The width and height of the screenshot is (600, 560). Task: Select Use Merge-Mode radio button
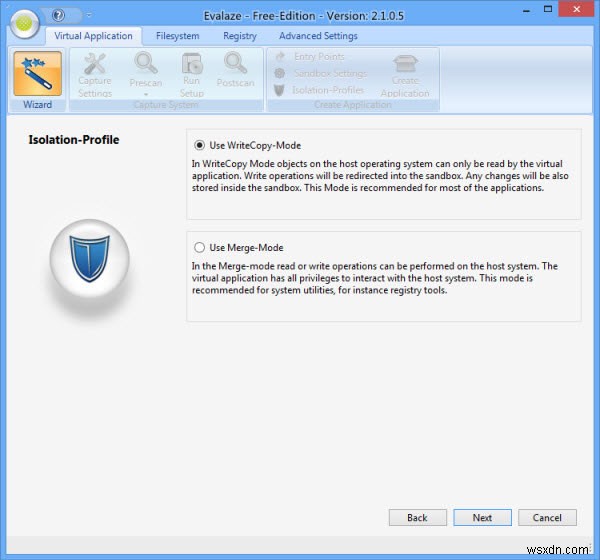point(199,247)
